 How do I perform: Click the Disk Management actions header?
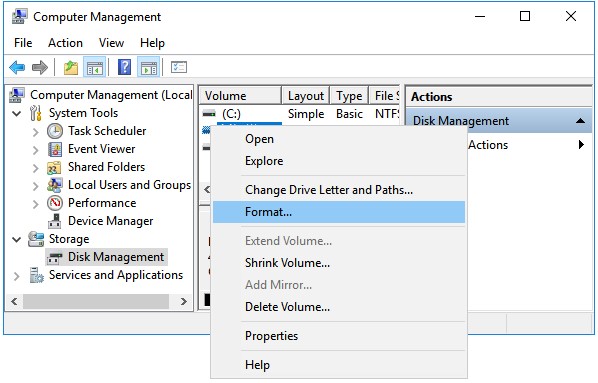click(x=499, y=121)
